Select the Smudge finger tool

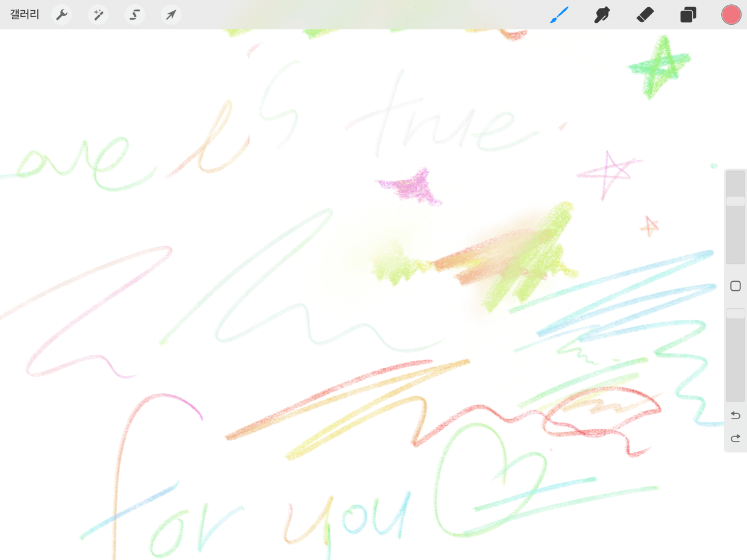(x=602, y=14)
